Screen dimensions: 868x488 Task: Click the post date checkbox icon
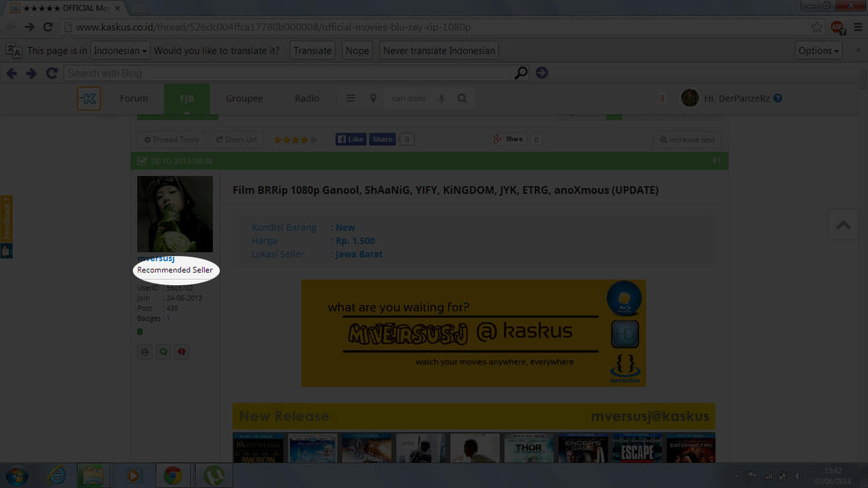142,161
